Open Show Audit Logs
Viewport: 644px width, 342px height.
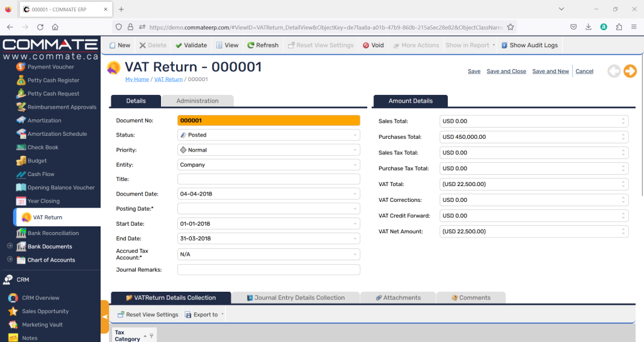[529, 45]
